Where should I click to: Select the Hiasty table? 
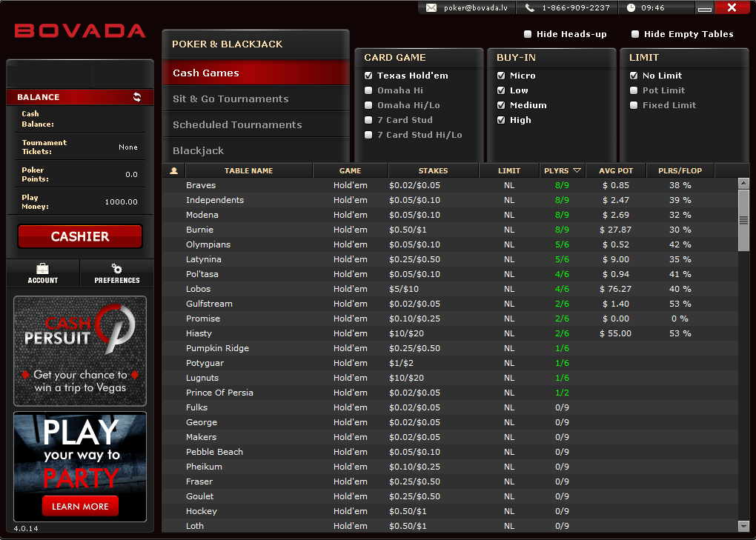[x=449, y=333]
